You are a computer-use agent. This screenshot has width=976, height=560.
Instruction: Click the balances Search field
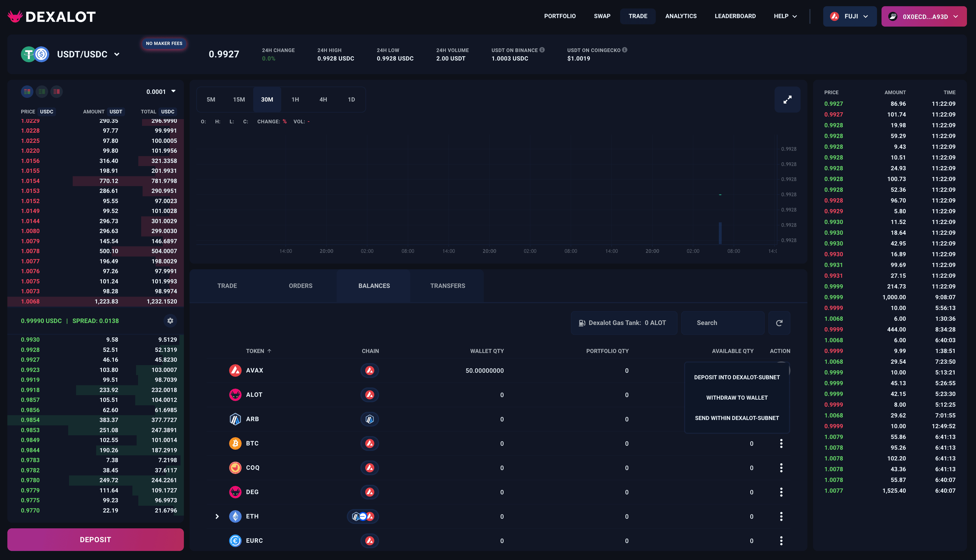tap(722, 323)
